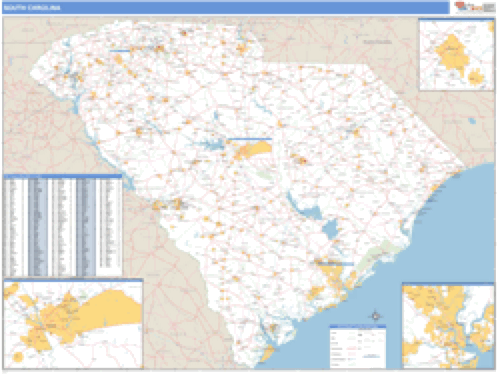
Task: Open the Charleston-area inset map thumbnail
Action: coord(449,326)
